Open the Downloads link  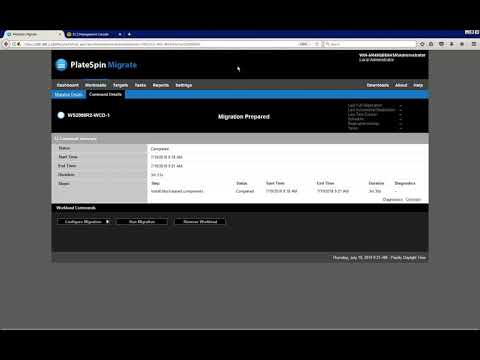click(378, 85)
